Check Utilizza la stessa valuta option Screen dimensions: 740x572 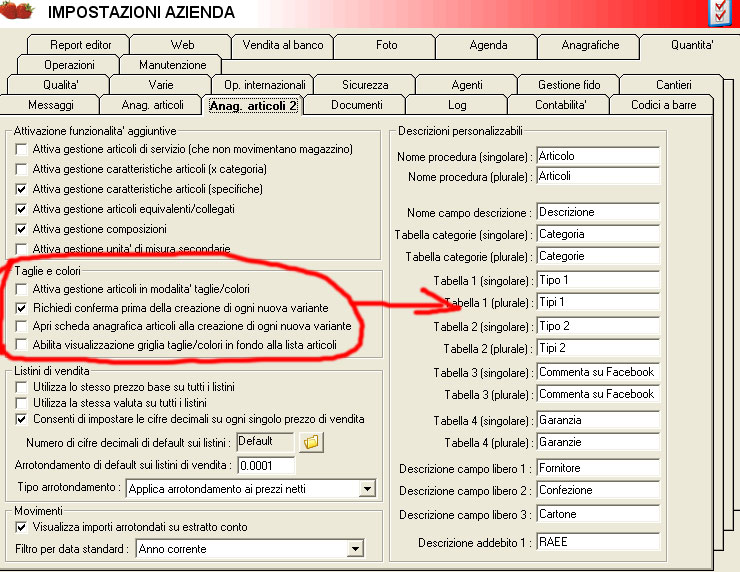click(21, 403)
